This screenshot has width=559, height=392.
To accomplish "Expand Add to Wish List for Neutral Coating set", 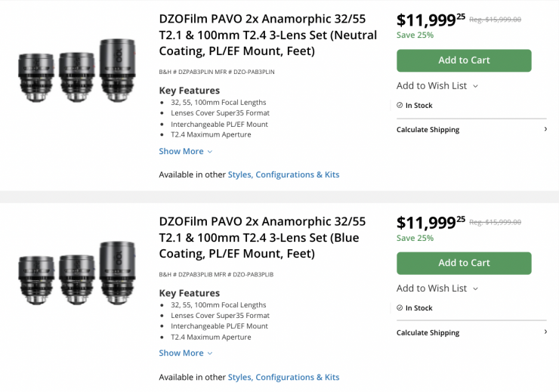I will pos(437,85).
